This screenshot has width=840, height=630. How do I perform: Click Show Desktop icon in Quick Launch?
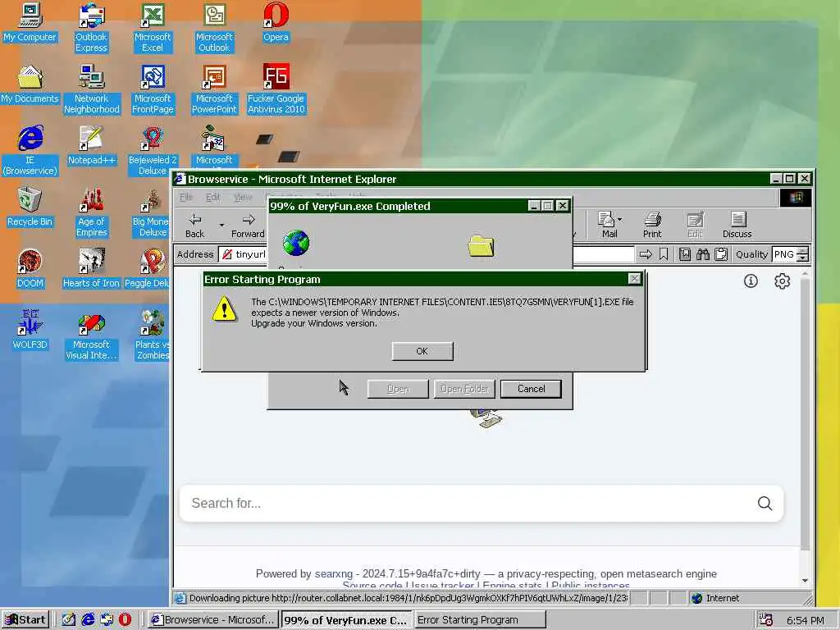point(69,620)
